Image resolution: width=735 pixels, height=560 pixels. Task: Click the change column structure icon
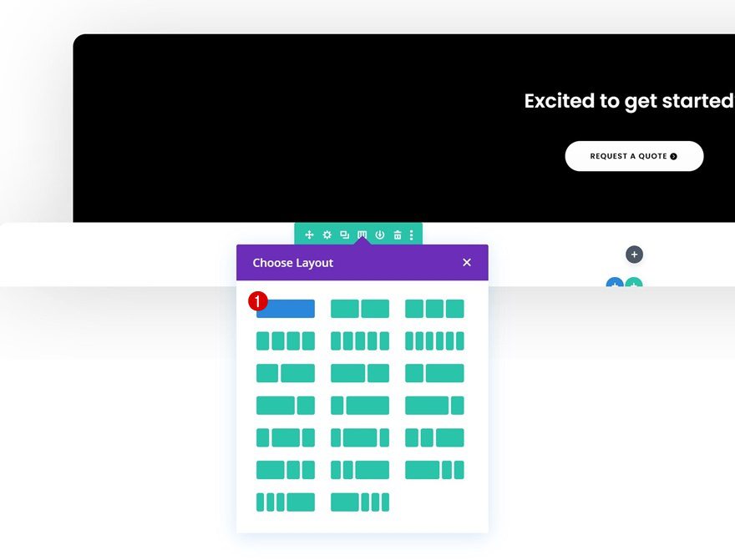pos(362,235)
